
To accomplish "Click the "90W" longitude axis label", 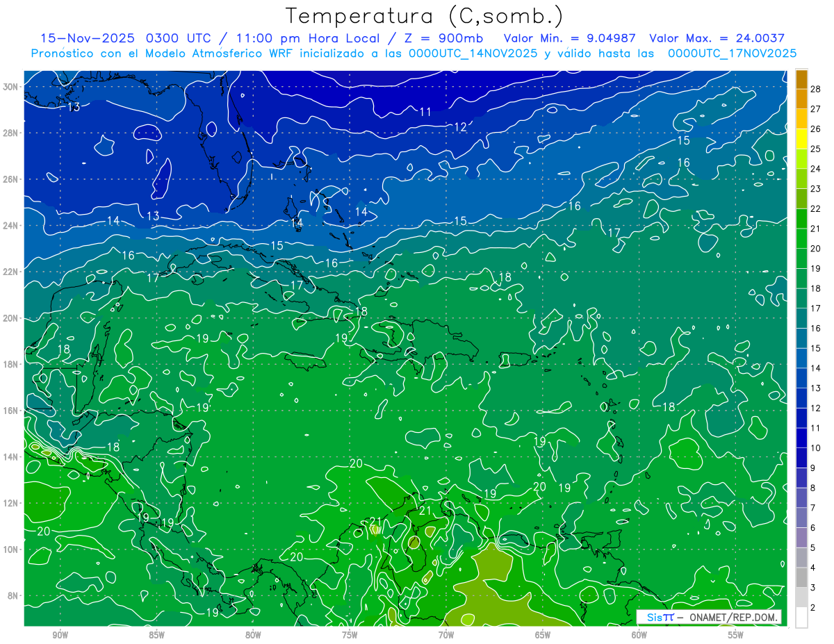I will pos(60,635).
